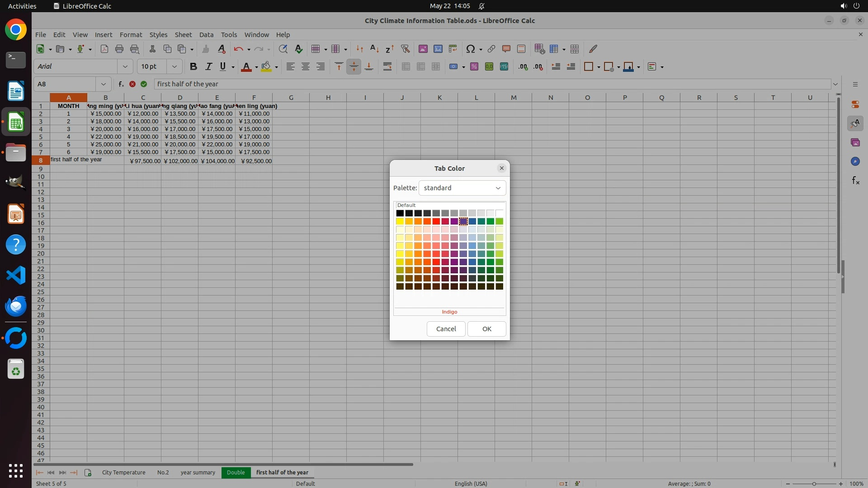Click the Sort Ascending toolbar icon
This screenshot has width=868, height=488.
click(x=374, y=49)
